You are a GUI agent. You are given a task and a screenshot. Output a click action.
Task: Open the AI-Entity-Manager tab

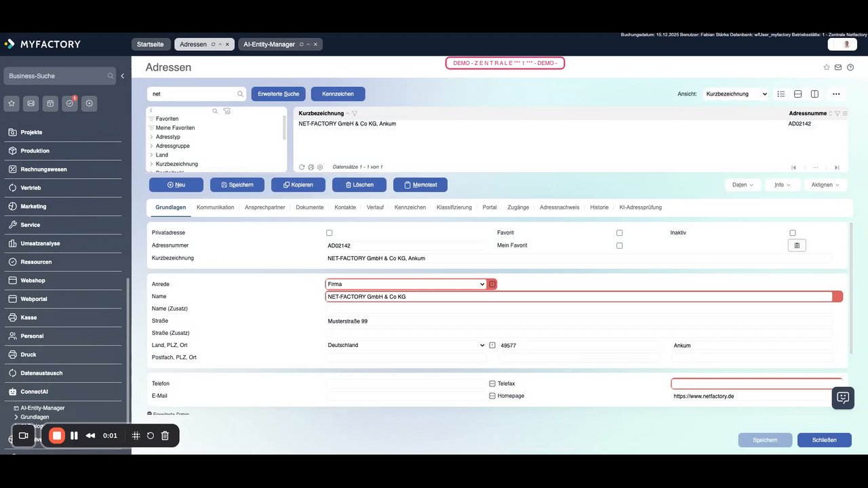coord(269,44)
